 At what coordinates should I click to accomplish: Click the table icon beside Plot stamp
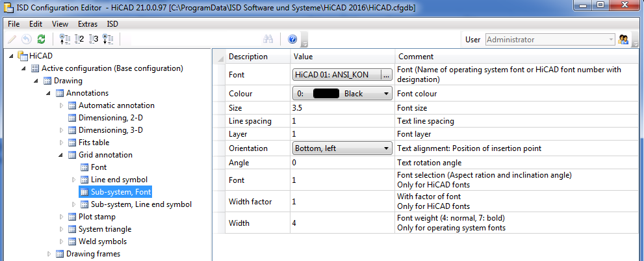[x=72, y=217]
